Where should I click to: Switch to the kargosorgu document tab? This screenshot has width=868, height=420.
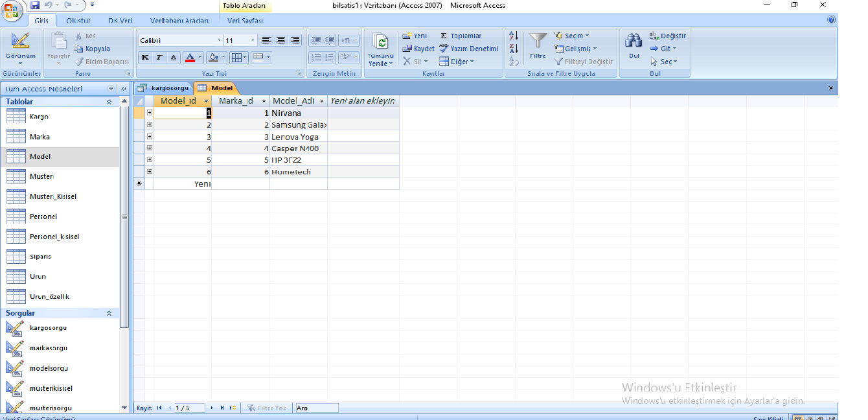(165, 88)
